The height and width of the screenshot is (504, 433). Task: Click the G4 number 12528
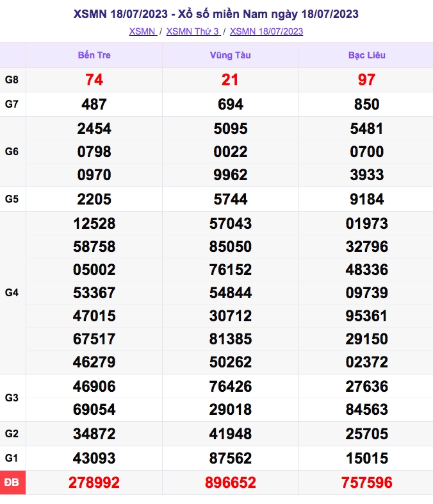[x=94, y=224]
